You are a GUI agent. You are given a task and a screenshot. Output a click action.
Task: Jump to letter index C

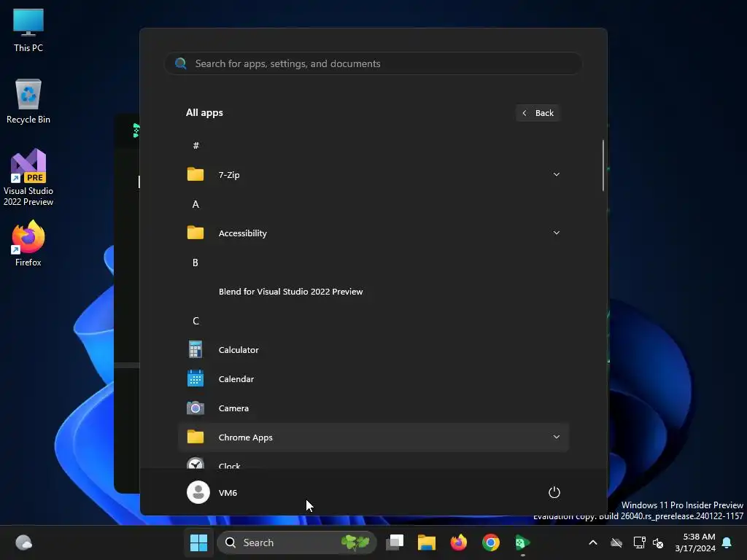[196, 321]
